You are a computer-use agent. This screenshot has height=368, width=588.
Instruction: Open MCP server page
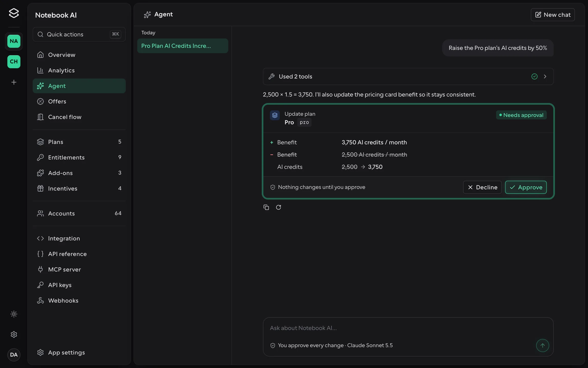[79, 270]
